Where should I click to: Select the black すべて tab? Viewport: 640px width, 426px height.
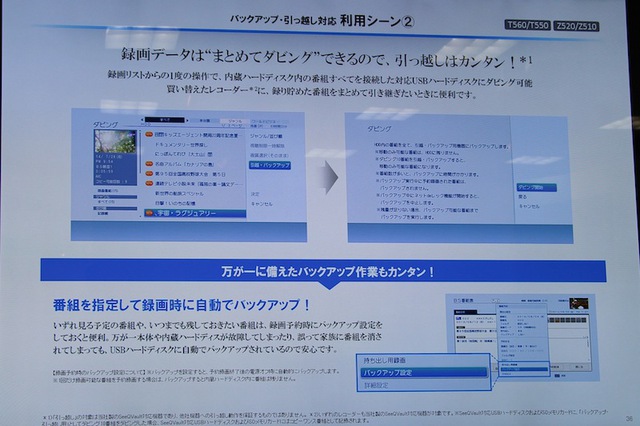coord(165,120)
